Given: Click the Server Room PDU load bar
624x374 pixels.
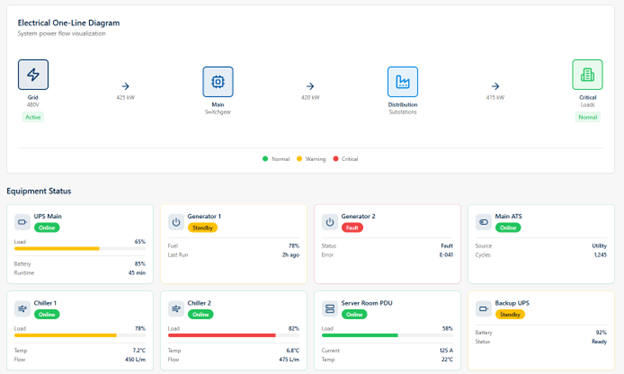Looking at the screenshot, I should (x=387, y=335).
